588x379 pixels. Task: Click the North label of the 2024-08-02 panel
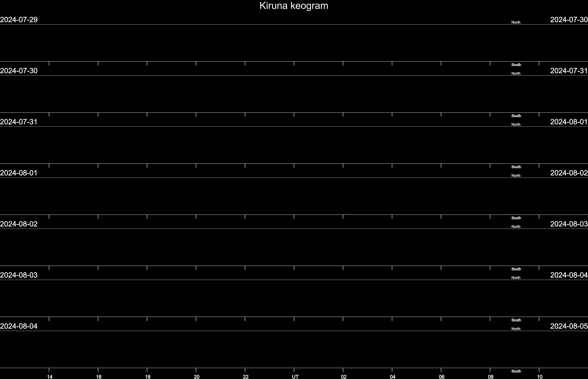516,227
